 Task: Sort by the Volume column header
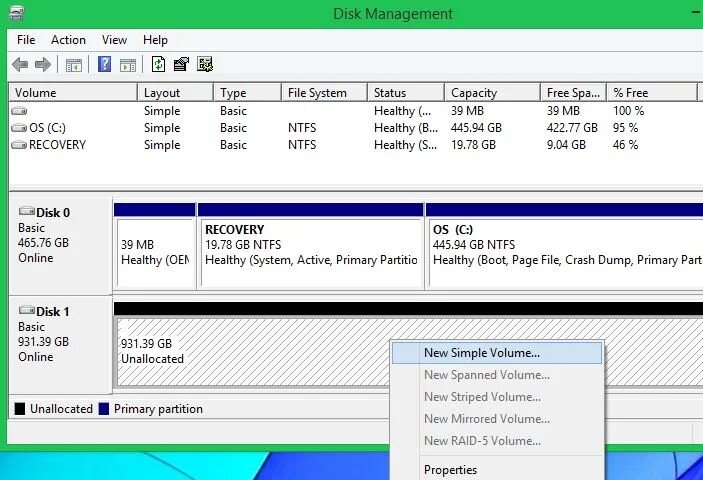point(73,93)
